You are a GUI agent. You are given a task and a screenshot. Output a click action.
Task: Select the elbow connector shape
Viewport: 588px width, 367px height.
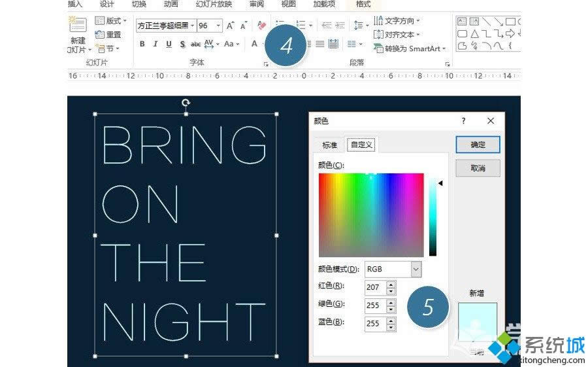486,34
